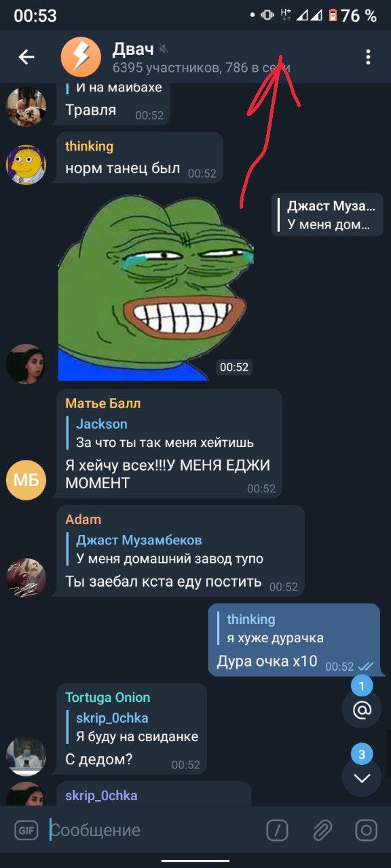Screen dimensions: 391x868
Task: Jump to latest messages with down chevron
Action: coord(362,777)
